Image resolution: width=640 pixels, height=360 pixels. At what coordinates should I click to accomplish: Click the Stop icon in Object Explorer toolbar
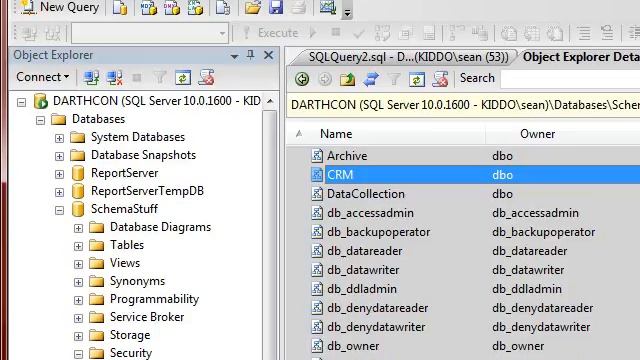137,77
